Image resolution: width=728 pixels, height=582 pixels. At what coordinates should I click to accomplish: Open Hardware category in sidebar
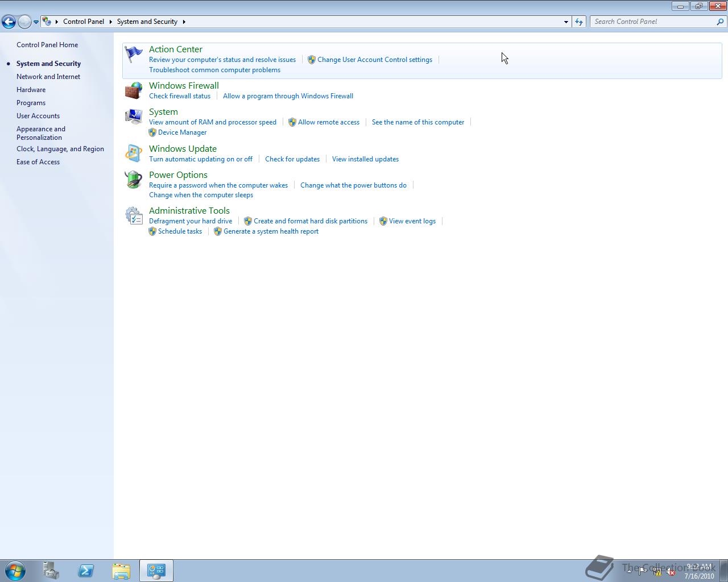pyautogui.click(x=31, y=90)
